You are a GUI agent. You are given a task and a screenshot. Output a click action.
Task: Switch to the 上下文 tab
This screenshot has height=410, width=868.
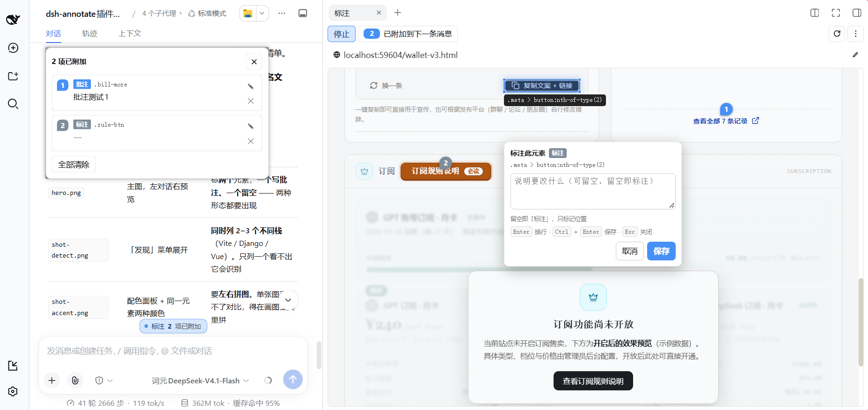click(x=130, y=33)
